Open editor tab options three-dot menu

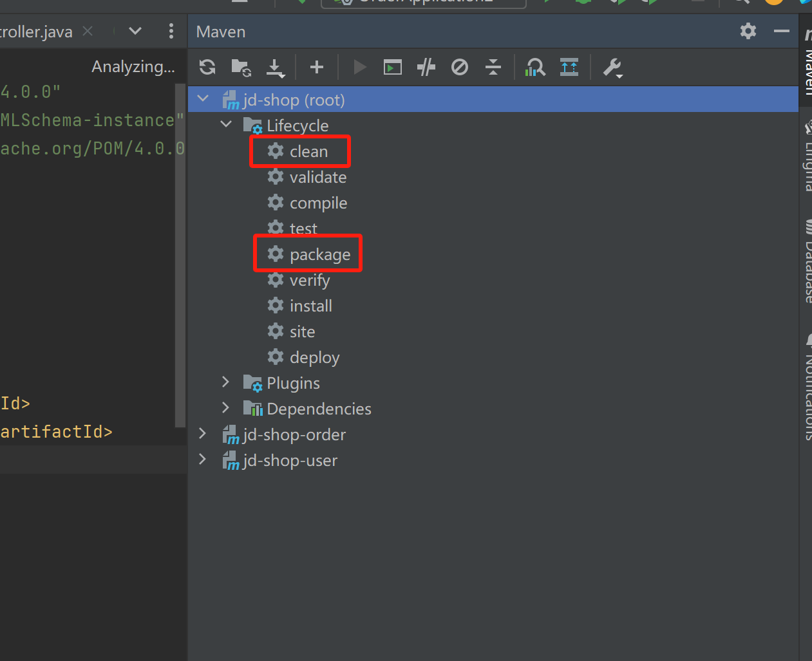(x=171, y=31)
